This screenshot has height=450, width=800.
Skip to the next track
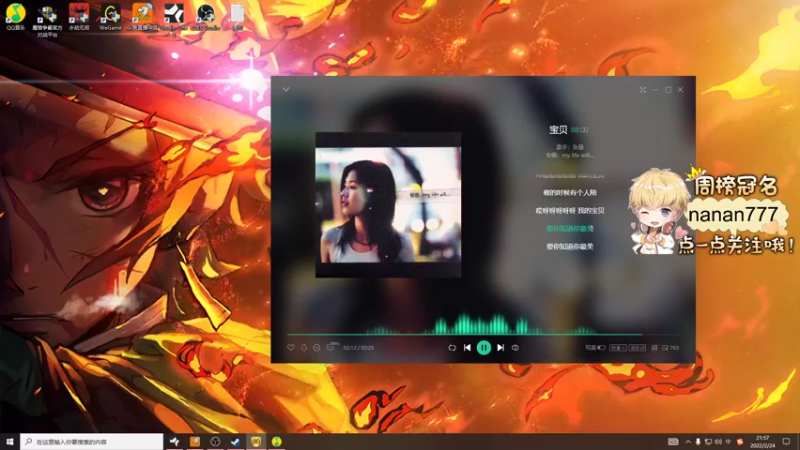[501, 347]
